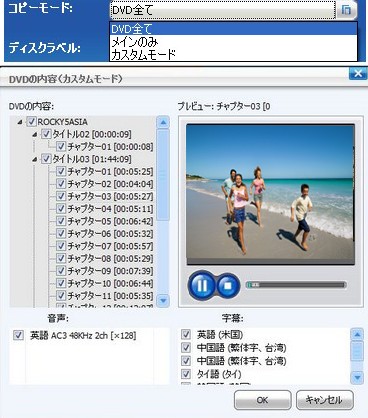Uncheck the 英語 (米国) subtitle
Viewport: 368px width, 418px height.
(x=186, y=334)
